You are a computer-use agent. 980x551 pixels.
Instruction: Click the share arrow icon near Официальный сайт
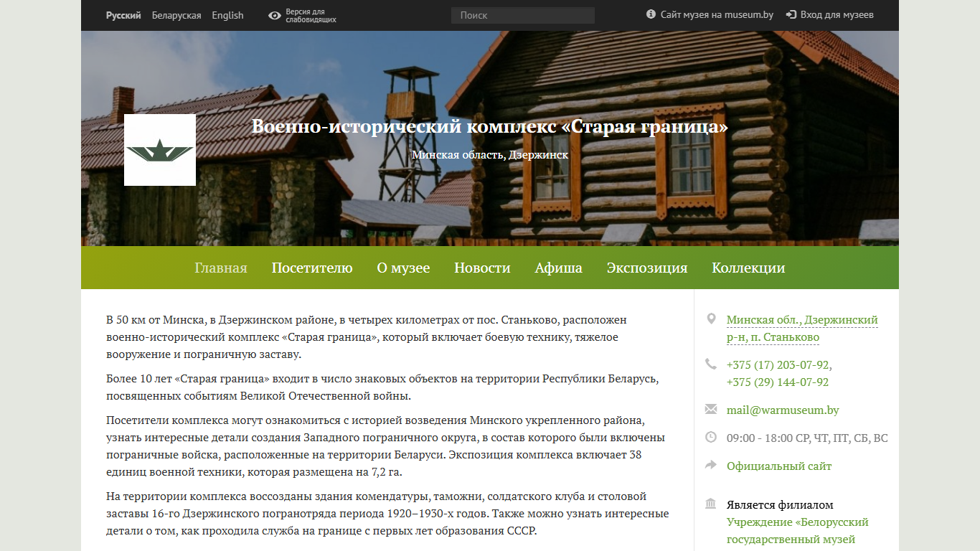(x=711, y=465)
